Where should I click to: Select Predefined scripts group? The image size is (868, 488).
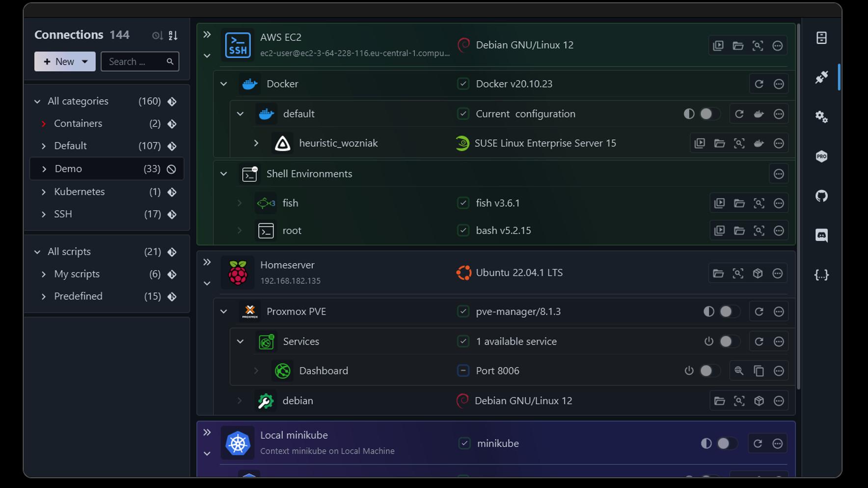pyautogui.click(x=107, y=296)
